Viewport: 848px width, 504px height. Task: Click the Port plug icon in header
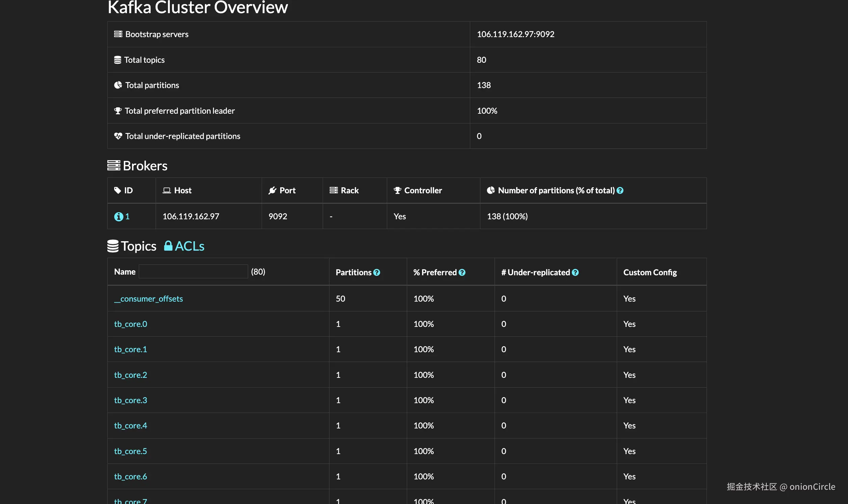(272, 191)
